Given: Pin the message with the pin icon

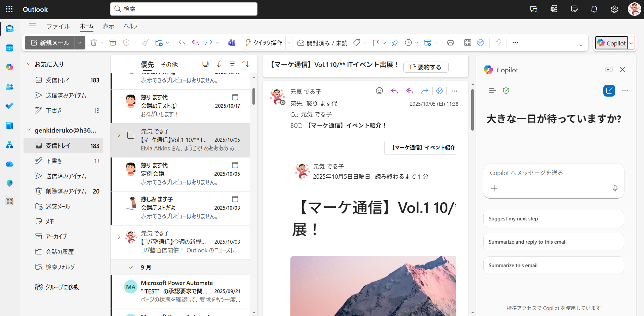Looking at the screenshot, I should point(395,43).
